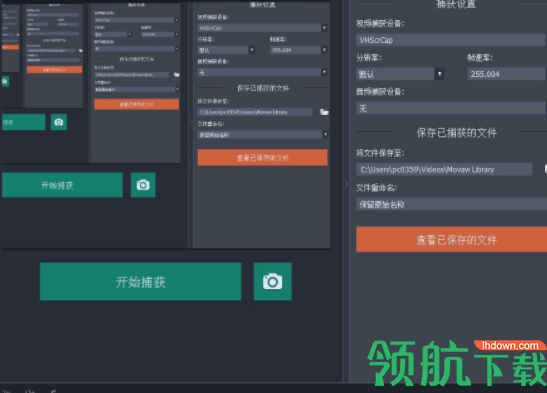Screen dimensions: 547x393
Task: Click the medium-sized camera screenshot icon
Action: pyautogui.click(x=143, y=185)
